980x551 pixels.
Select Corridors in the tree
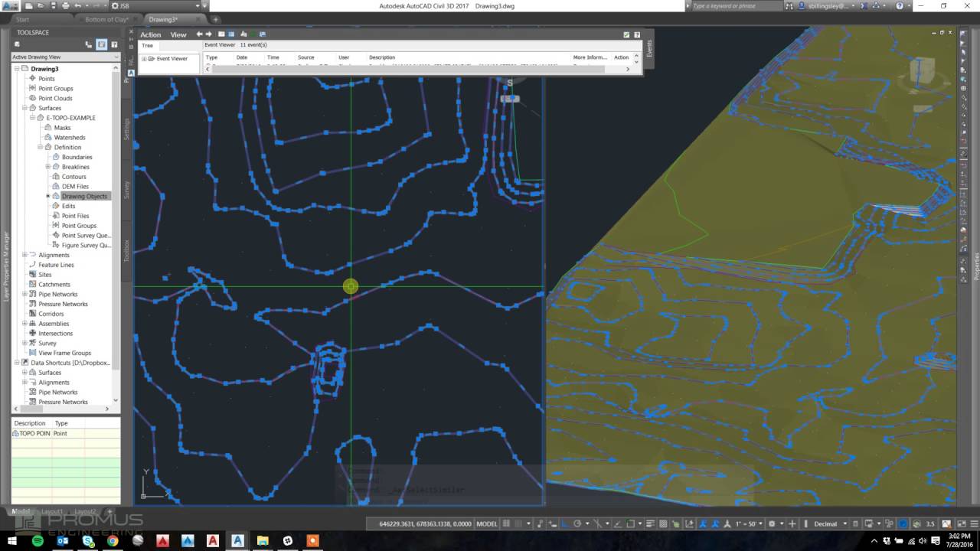click(x=51, y=314)
